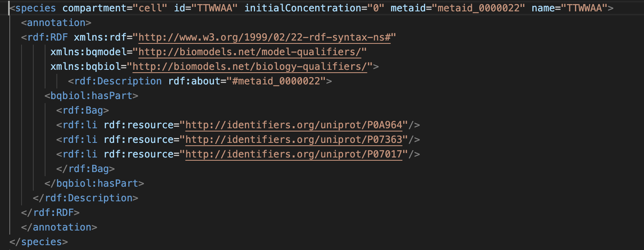Click the name attribute value "TTWWAA"
The image size is (644, 250).
[584, 8]
